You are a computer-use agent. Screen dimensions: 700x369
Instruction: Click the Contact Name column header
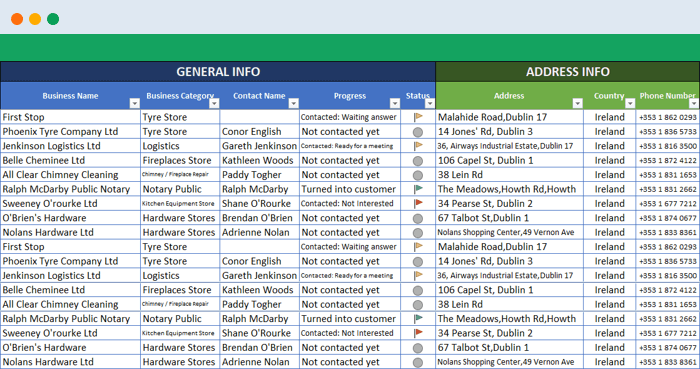point(259,96)
